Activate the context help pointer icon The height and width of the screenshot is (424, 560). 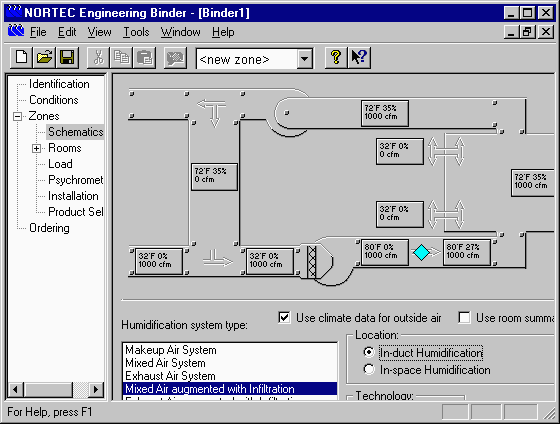pos(359,58)
